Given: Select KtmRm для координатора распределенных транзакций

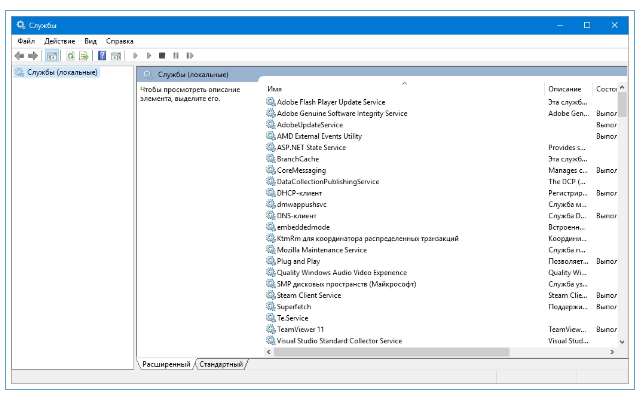Looking at the screenshot, I should tap(368, 238).
